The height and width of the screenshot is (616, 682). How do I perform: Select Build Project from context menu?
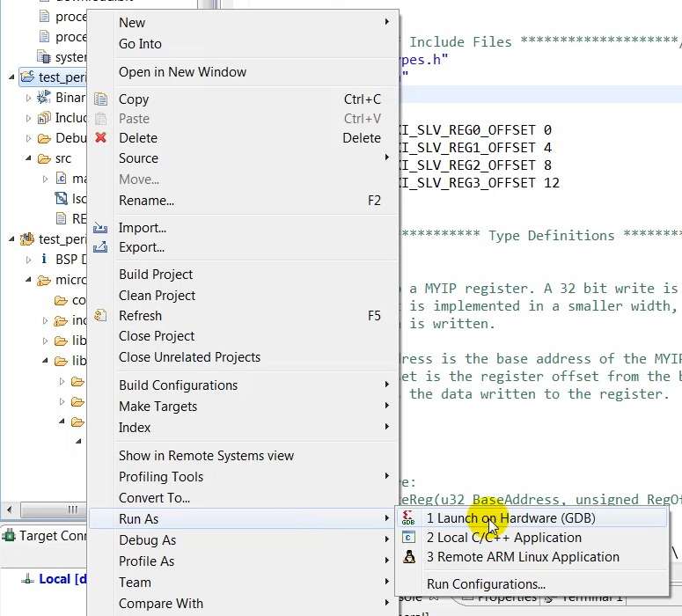coord(156,275)
